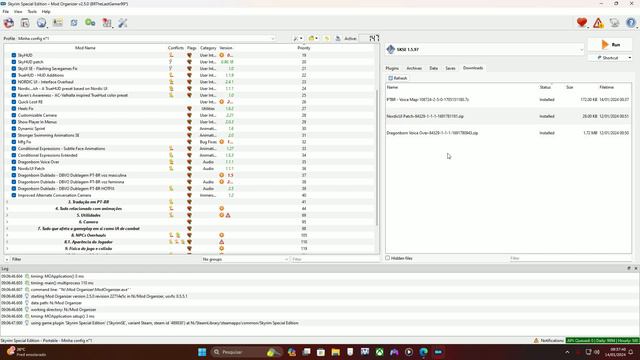
Task: Click the flag icon on Heels Fix row
Action: (x=189, y=109)
